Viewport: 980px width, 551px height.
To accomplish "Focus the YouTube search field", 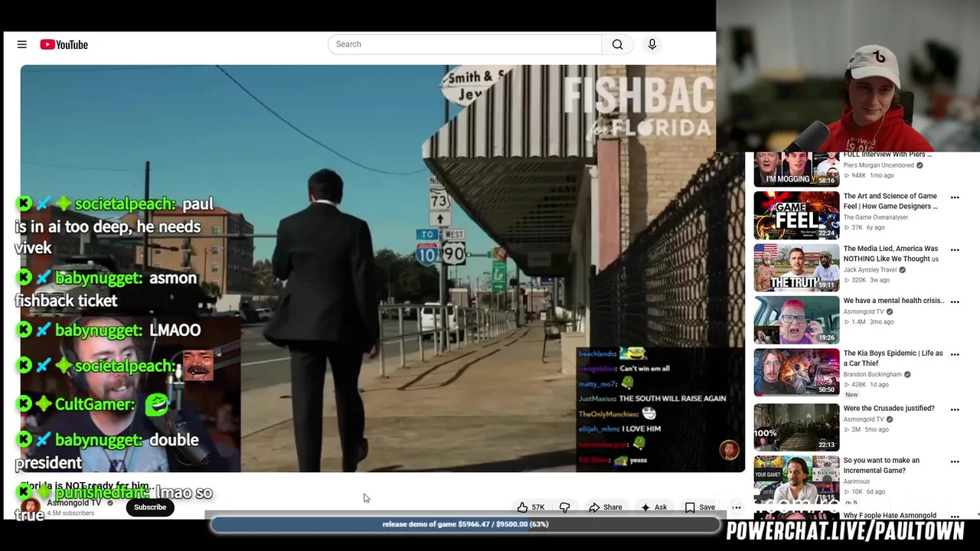I will (465, 44).
